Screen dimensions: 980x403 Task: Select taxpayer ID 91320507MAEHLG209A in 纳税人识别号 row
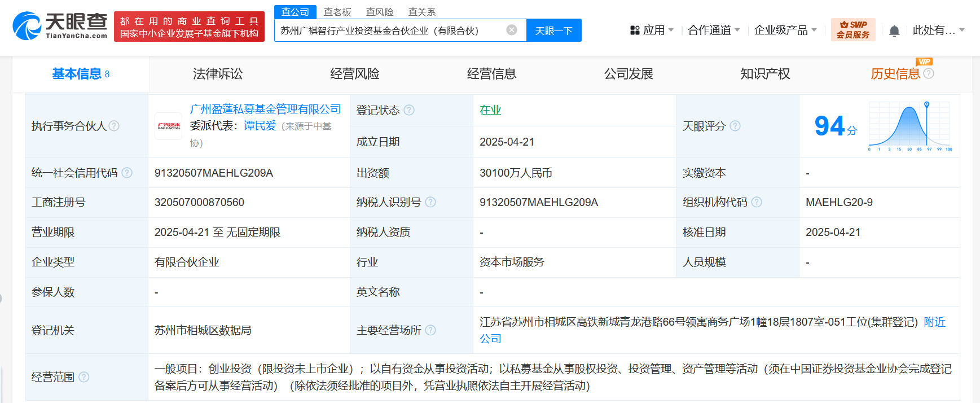coord(539,202)
